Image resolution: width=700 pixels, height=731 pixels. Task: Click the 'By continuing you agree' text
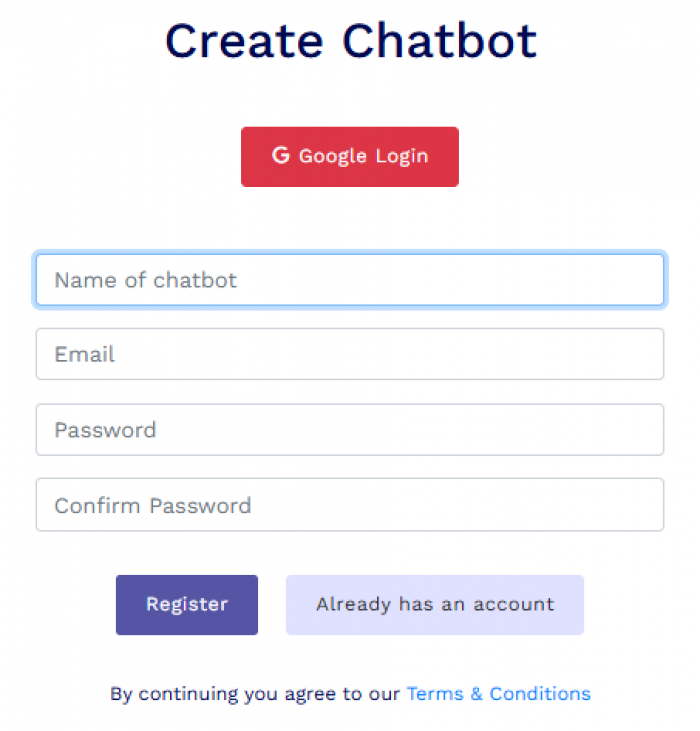point(255,694)
